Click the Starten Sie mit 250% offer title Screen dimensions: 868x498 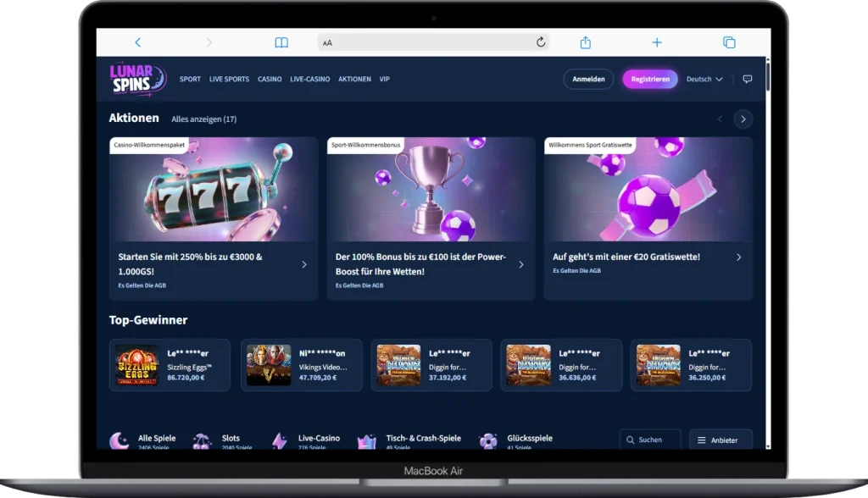[x=190, y=264]
